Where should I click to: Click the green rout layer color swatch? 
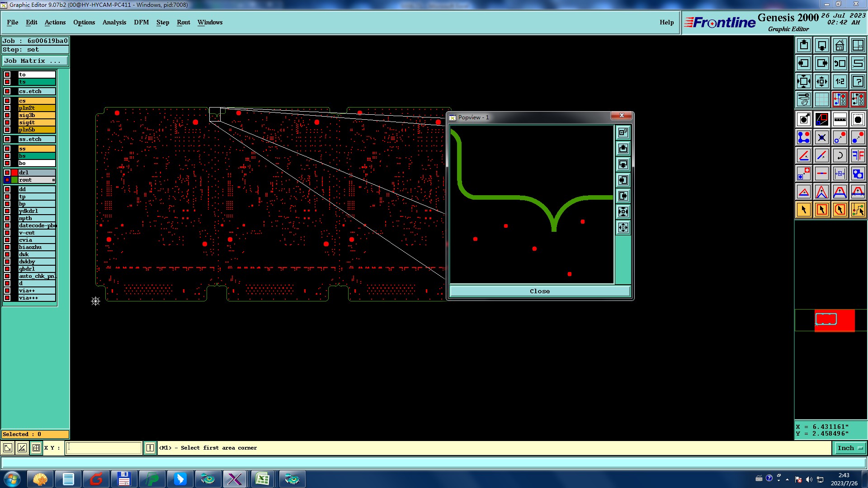14,180
